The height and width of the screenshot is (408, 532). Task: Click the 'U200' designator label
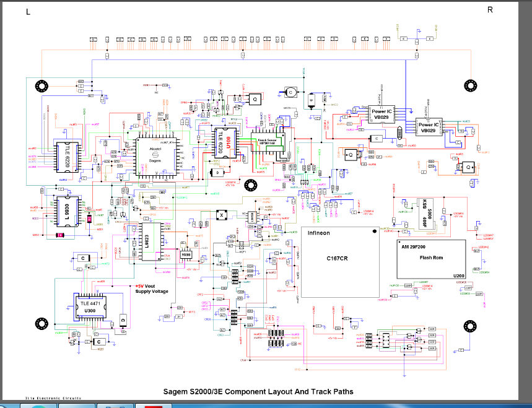coord(459,276)
